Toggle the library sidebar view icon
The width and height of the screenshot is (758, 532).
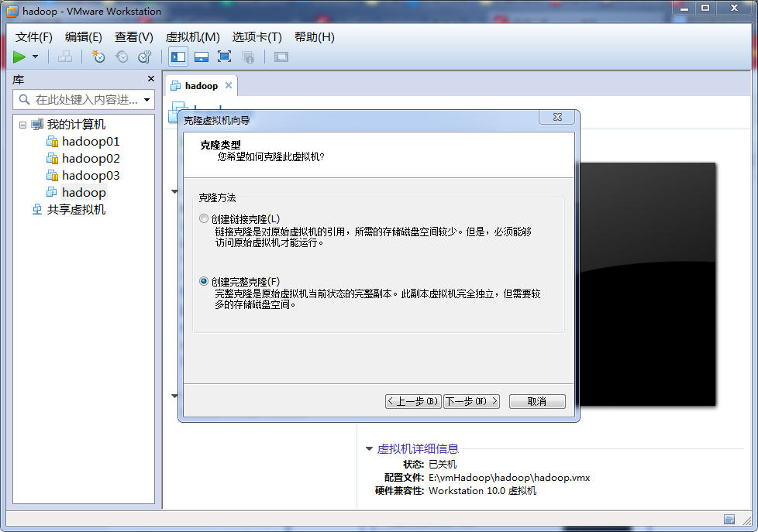pyautogui.click(x=178, y=57)
